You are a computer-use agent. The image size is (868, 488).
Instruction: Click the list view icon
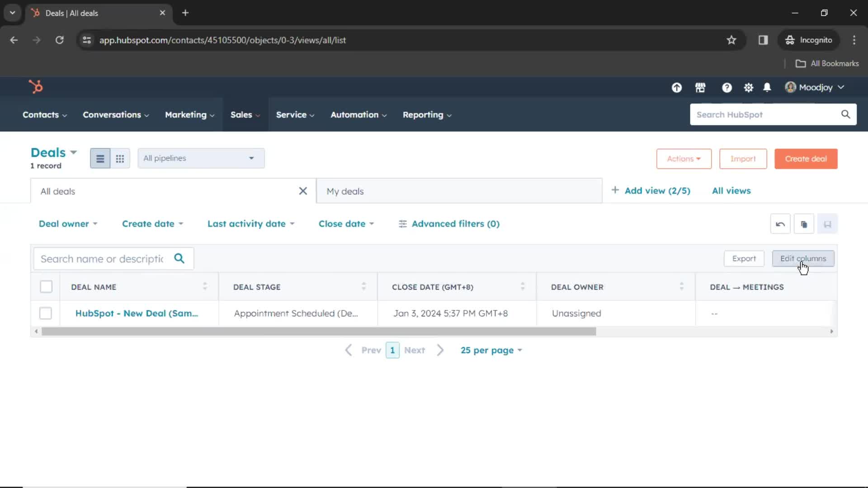[x=99, y=159]
